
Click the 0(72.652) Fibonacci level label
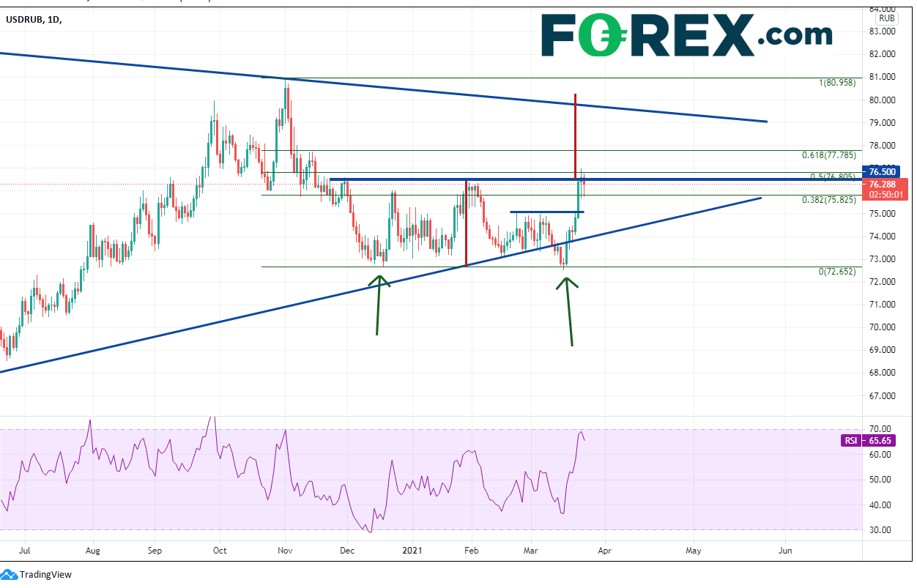[x=836, y=272]
